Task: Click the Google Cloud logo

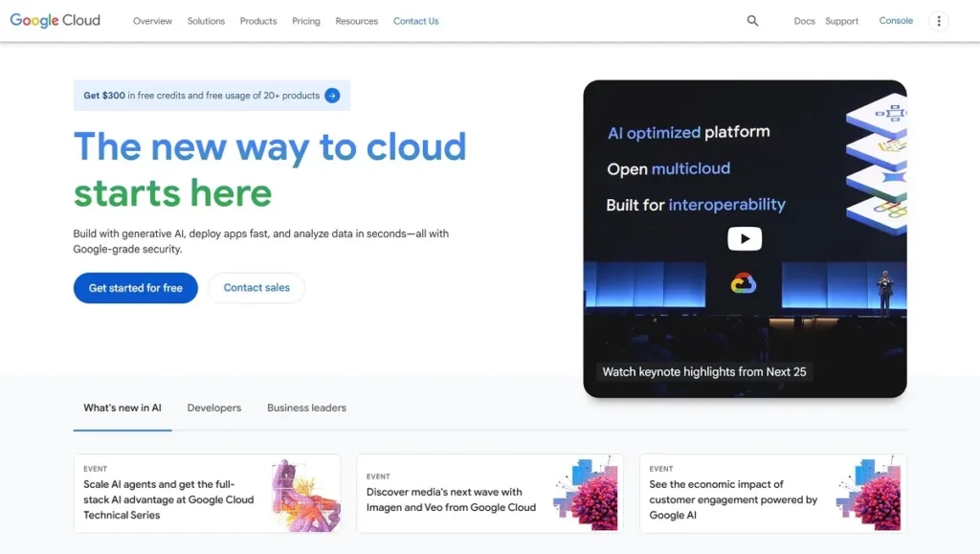Action: [55, 20]
